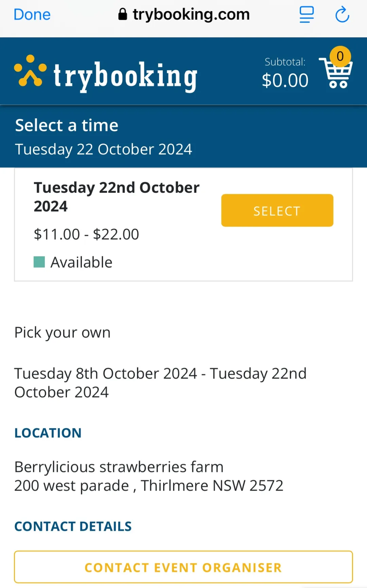Open the reader view icon
Image resolution: width=367 pixels, height=588 pixels.
tap(307, 15)
